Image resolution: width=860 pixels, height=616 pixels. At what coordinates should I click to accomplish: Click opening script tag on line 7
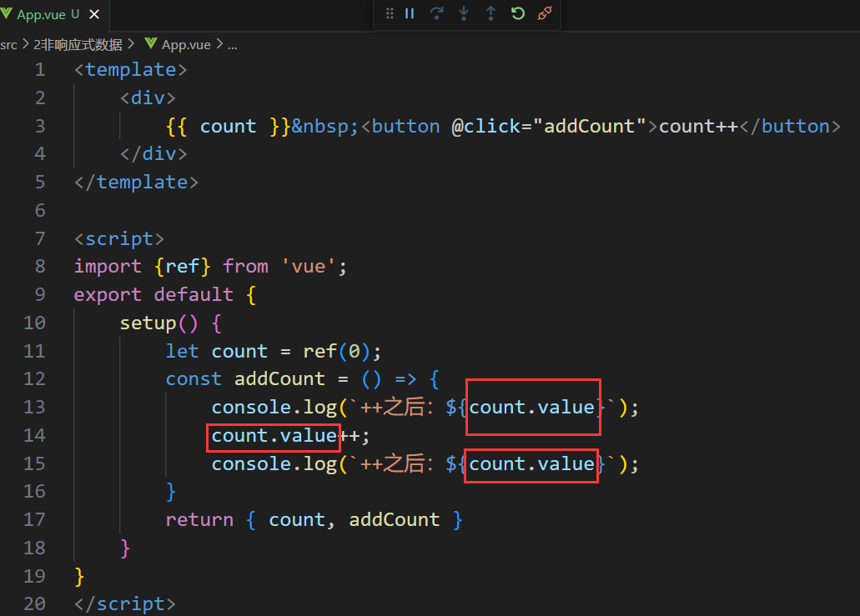(x=119, y=238)
